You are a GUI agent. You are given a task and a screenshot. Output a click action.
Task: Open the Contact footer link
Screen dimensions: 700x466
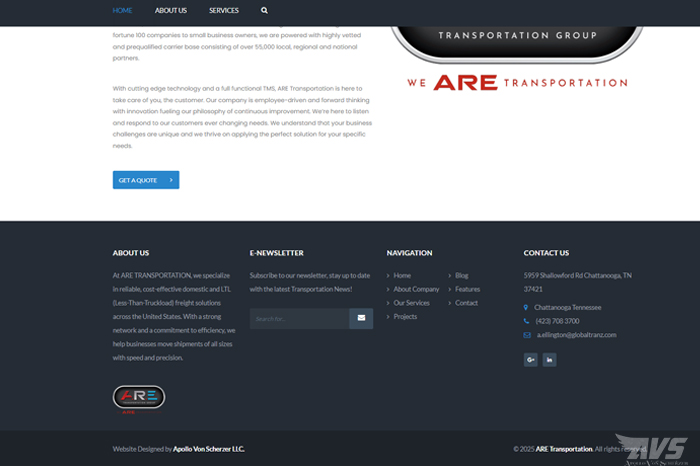tap(466, 303)
